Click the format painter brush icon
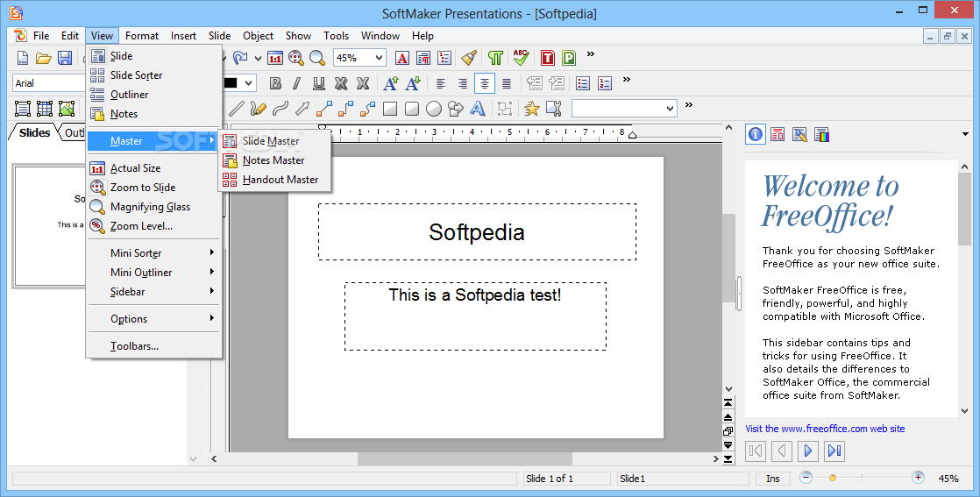 tap(469, 58)
